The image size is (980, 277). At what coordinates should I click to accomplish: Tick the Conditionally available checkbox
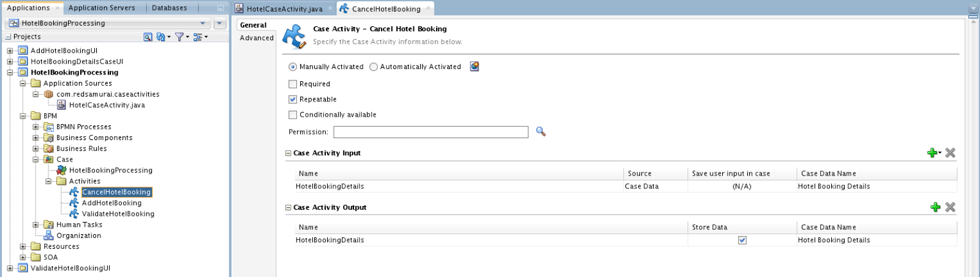point(293,114)
